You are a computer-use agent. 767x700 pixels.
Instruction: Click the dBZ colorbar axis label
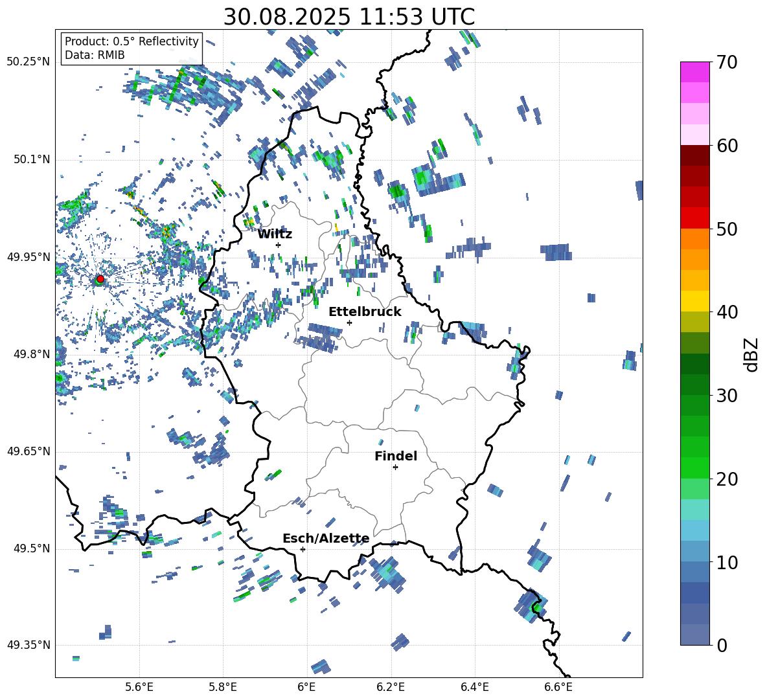point(752,355)
